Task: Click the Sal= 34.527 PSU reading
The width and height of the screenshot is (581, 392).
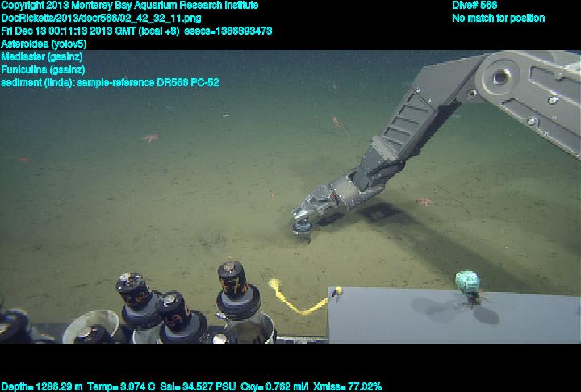Action: [198, 387]
